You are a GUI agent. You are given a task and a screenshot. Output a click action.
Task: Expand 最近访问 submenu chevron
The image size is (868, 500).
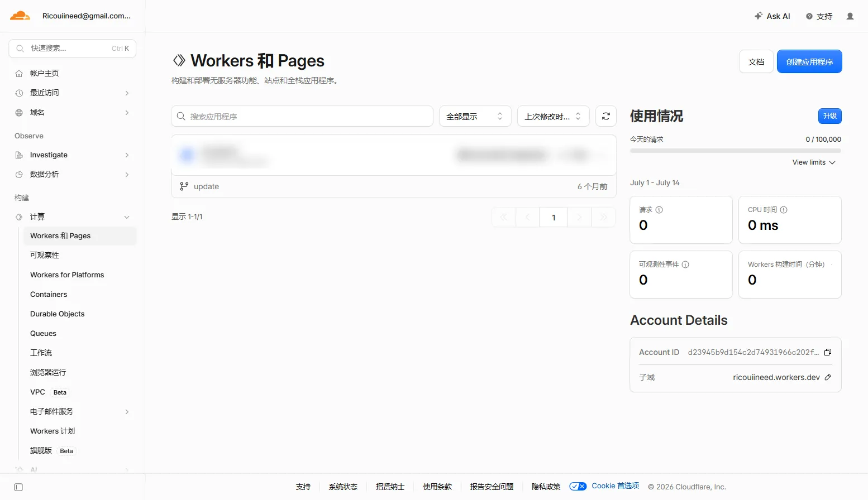click(127, 93)
